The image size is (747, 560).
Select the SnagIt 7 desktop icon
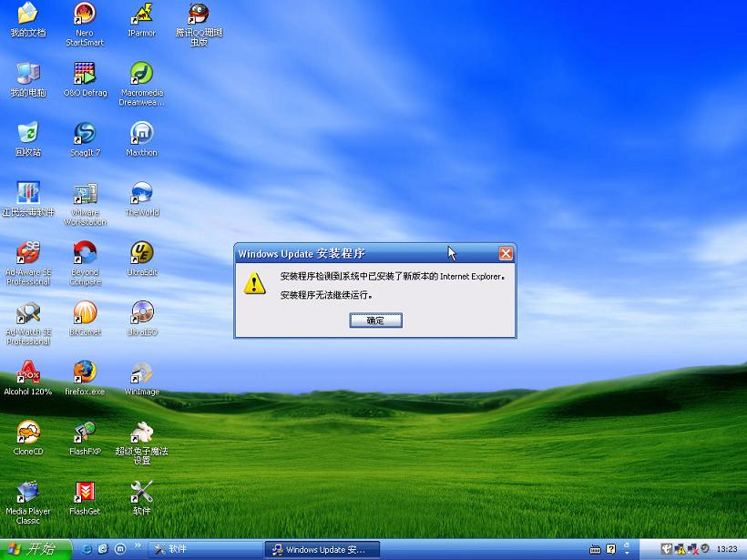point(85,139)
